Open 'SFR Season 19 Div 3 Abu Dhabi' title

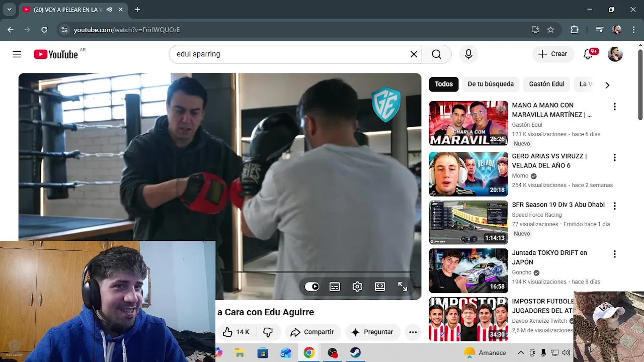(x=558, y=205)
